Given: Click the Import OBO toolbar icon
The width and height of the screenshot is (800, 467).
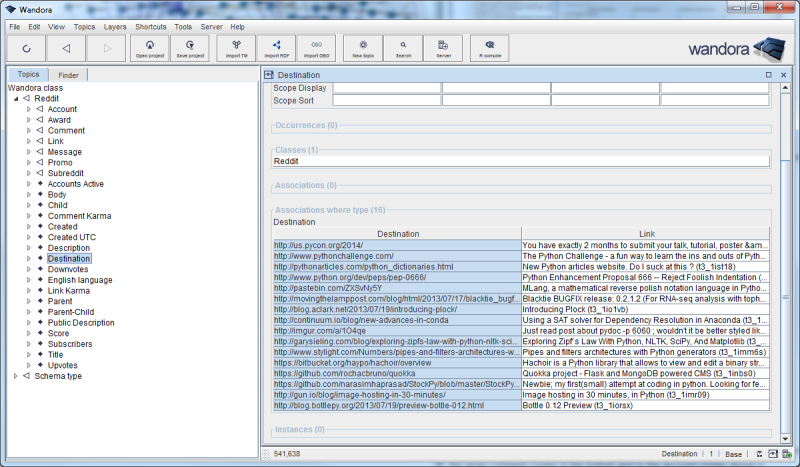Looking at the screenshot, I should point(317,48).
